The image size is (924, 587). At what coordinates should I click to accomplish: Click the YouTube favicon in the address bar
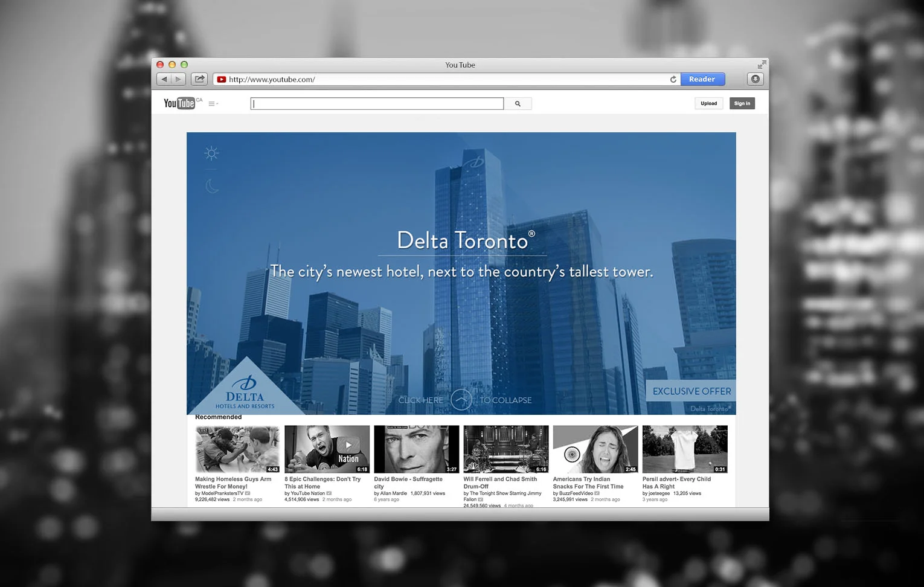coord(222,79)
